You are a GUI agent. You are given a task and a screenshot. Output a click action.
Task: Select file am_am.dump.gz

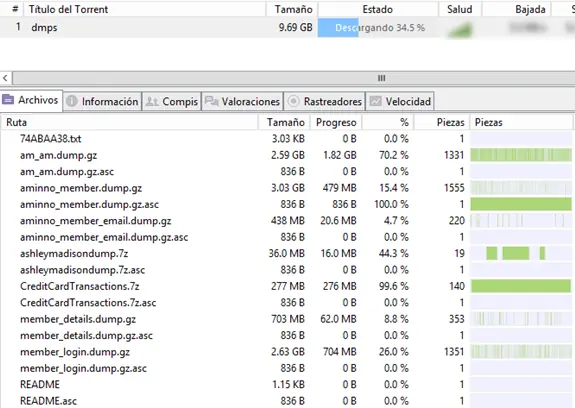point(58,155)
